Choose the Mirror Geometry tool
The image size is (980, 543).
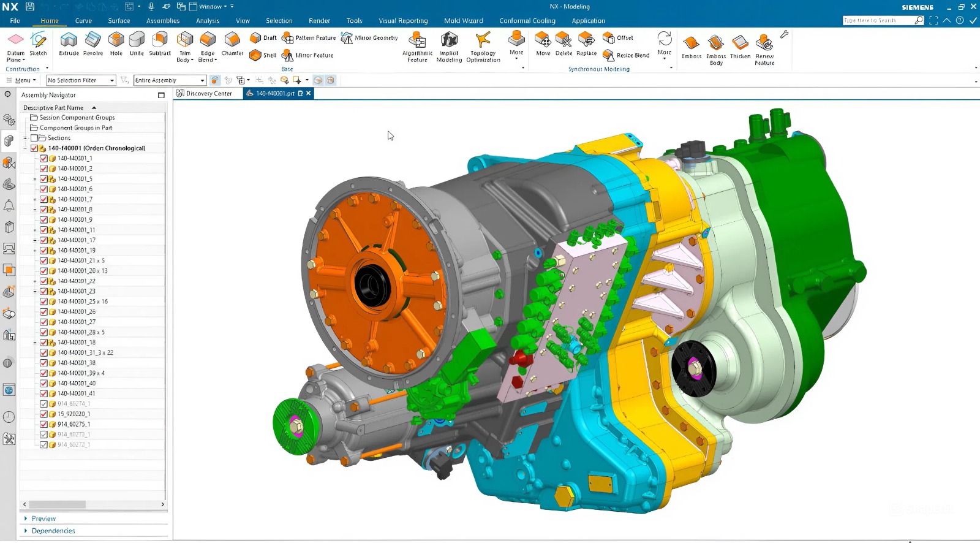[x=369, y=38]
